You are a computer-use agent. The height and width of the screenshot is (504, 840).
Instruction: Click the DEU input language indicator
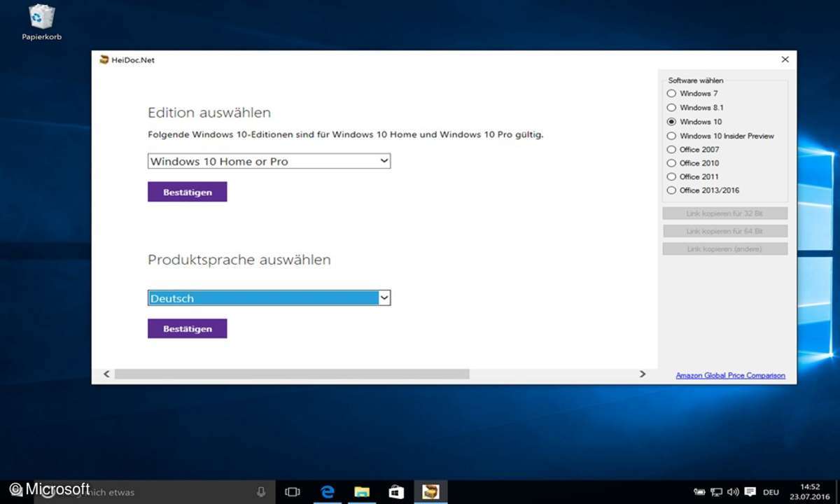click(x=771, y=492)
